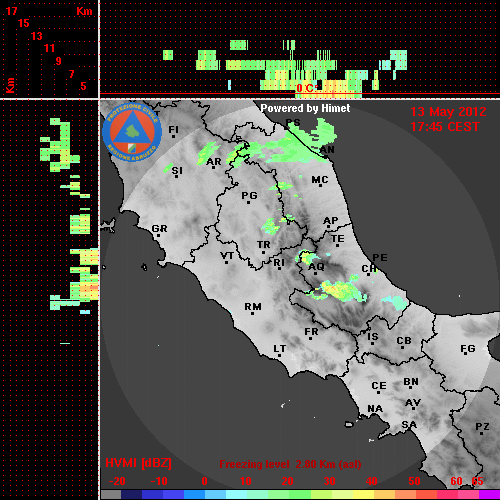The image size is (500, 500).
Task: Click the IS city label
Action: pos(373,337)
